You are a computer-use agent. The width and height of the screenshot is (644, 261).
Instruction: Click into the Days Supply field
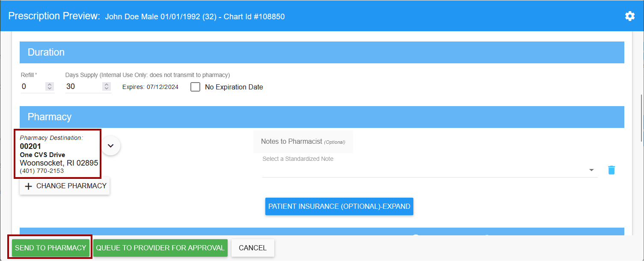83,86
